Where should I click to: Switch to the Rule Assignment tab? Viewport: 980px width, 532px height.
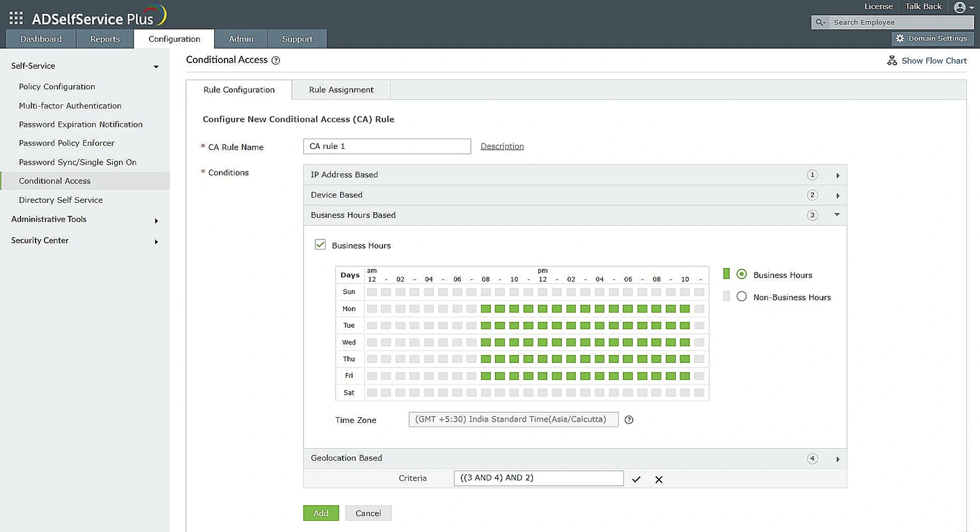pyautogui.click(x=341, y=90)
